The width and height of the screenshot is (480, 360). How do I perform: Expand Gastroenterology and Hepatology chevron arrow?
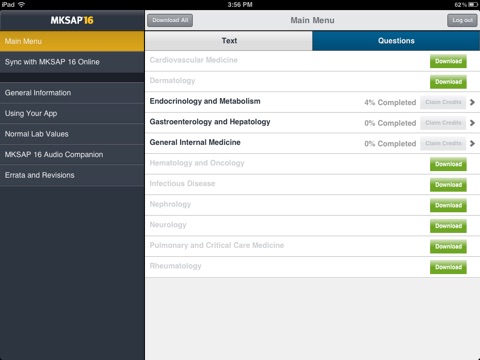click(472, 123)
